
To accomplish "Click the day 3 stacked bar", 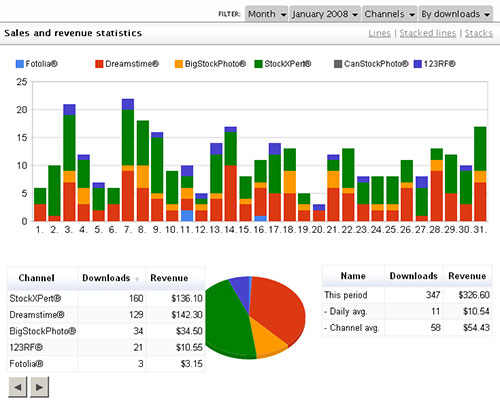I will click(69, 163).
